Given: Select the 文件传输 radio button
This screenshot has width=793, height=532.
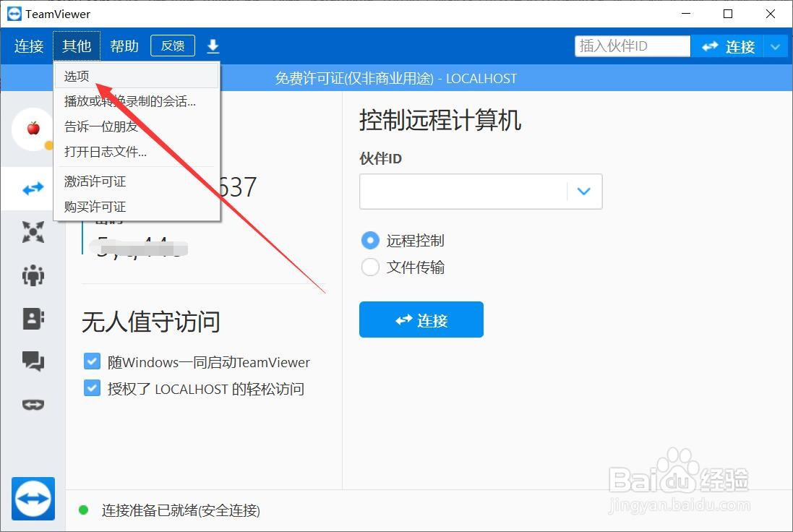Looking at the screenshot, I should coord(370,267).
